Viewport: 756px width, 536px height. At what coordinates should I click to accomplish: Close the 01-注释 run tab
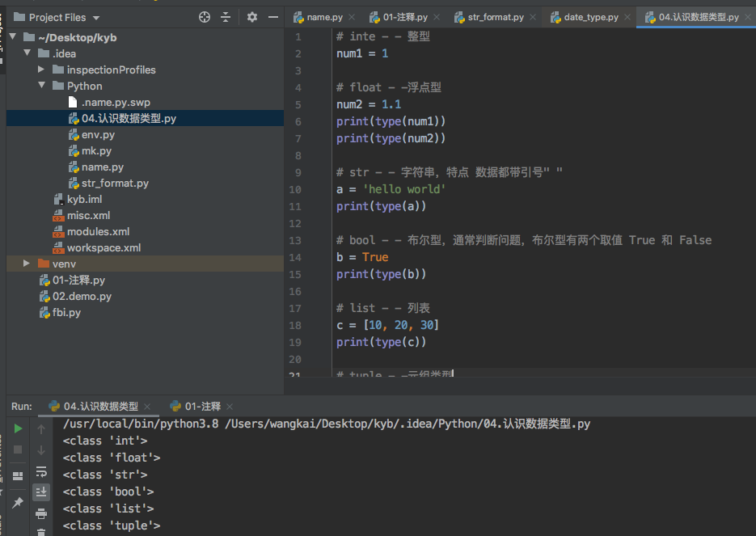pos(230,407)
